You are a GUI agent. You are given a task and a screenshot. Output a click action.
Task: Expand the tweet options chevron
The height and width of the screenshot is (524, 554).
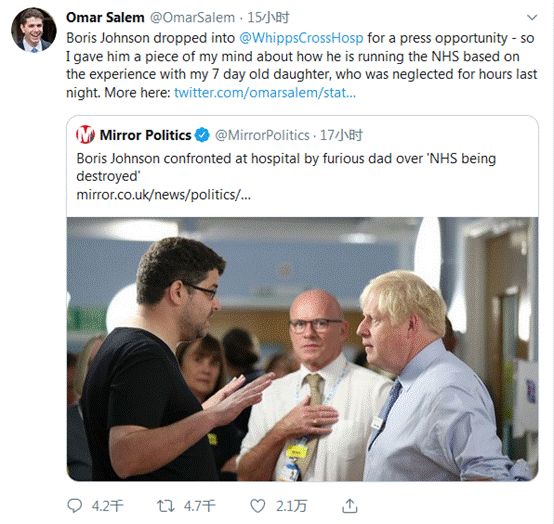coord(532,17)
